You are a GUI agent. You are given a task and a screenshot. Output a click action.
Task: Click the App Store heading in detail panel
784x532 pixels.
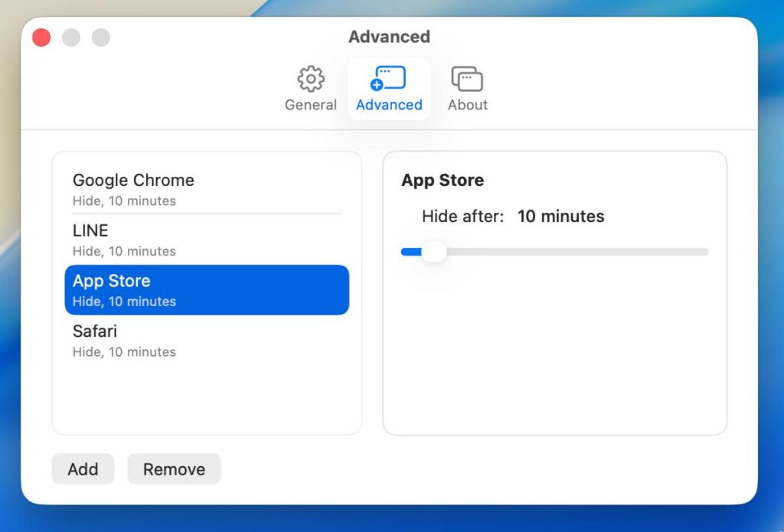(x=443, y=181)
